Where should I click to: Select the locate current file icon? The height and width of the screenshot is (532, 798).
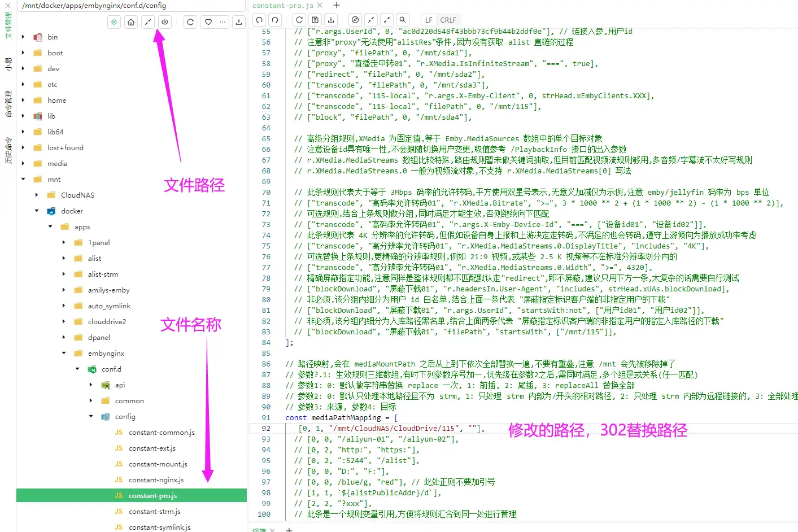[x=114, y=21]
